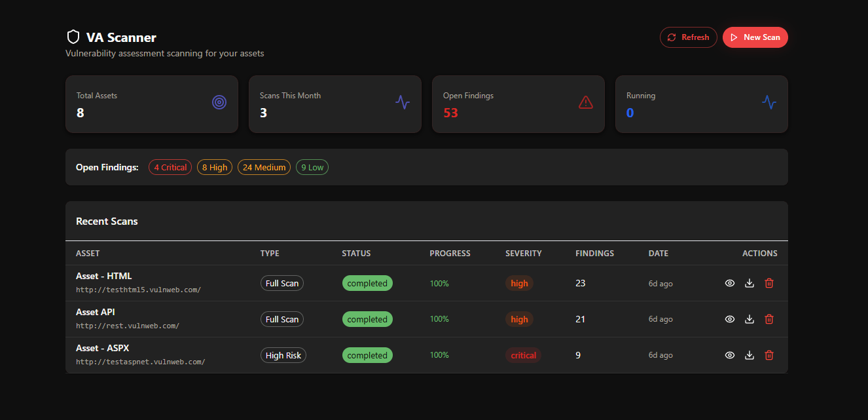The height and width of the screenshot is (420, 868).
Task: Delete the Asset - ASPX scan
Action: pyautogui.click(x=769, y=355)
